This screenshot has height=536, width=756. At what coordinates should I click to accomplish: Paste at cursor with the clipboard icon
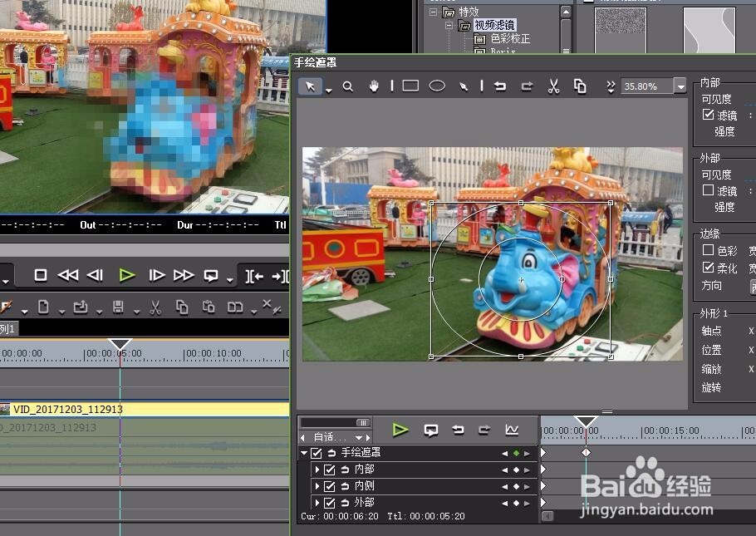tap(209, 307)
